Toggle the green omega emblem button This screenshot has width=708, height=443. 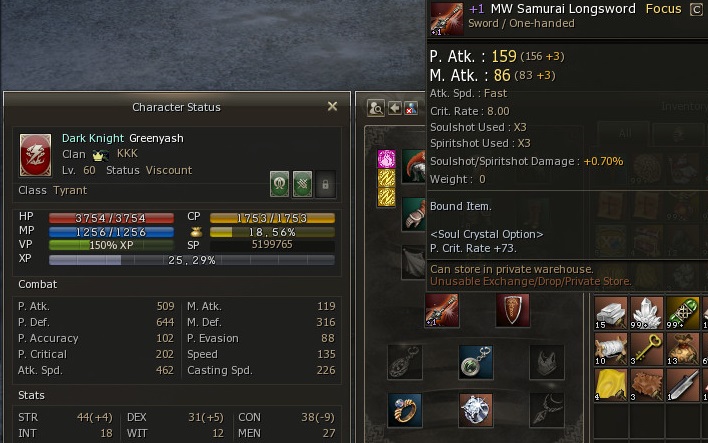click(x=279, y=184)
